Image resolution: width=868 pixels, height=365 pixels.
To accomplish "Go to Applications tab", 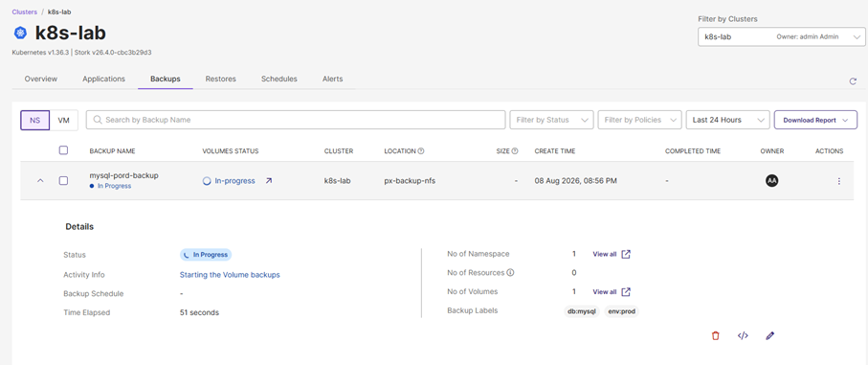I will [103, 79].
